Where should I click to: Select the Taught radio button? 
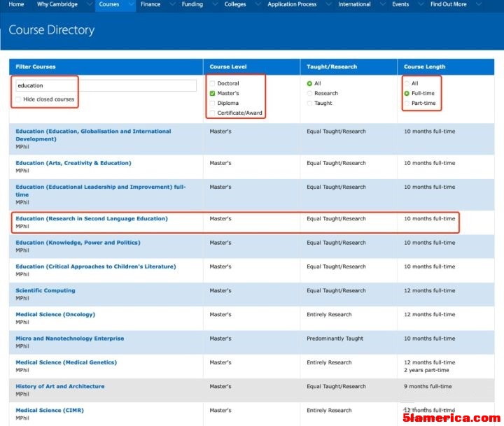point(309,103)
